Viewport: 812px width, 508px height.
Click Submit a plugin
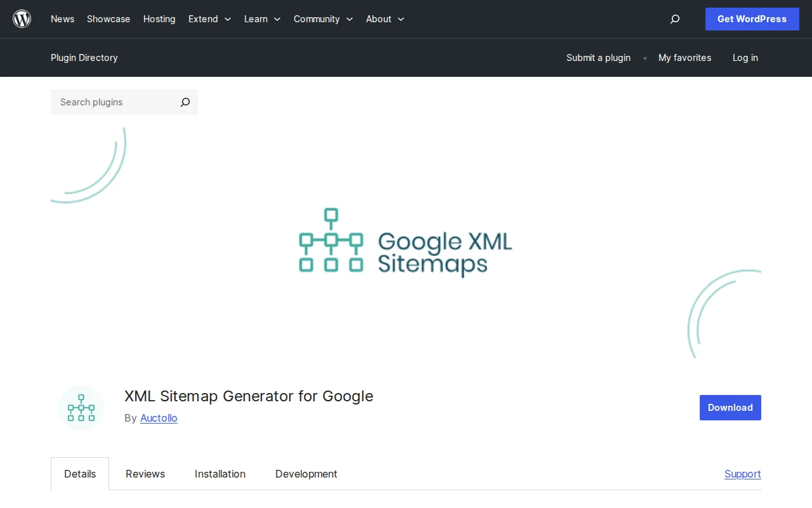[598, 58]
